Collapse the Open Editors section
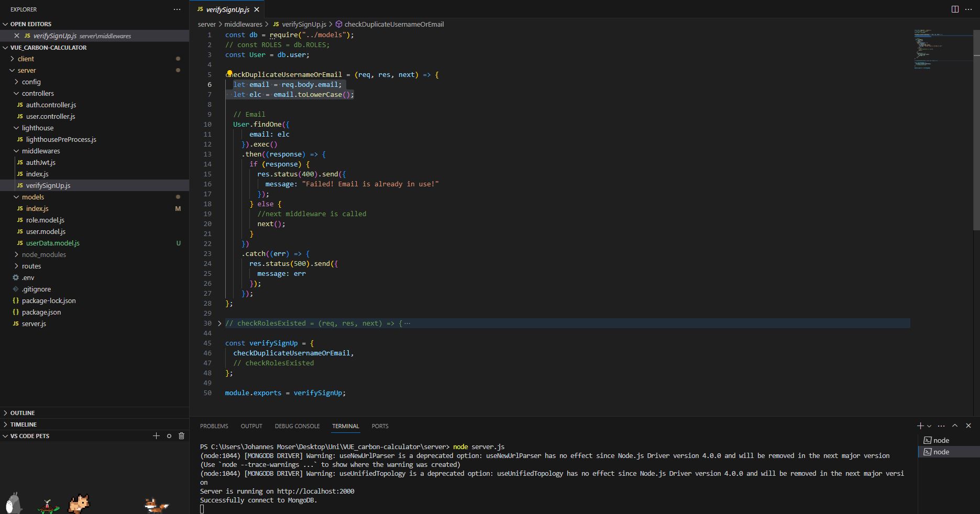Screen dimensions: 980x514 [94, 24]
